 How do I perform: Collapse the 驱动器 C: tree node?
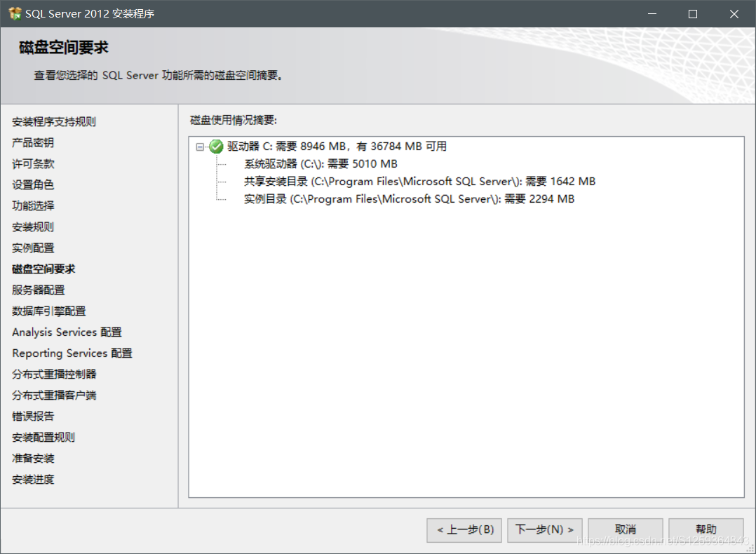click(200, 147)
